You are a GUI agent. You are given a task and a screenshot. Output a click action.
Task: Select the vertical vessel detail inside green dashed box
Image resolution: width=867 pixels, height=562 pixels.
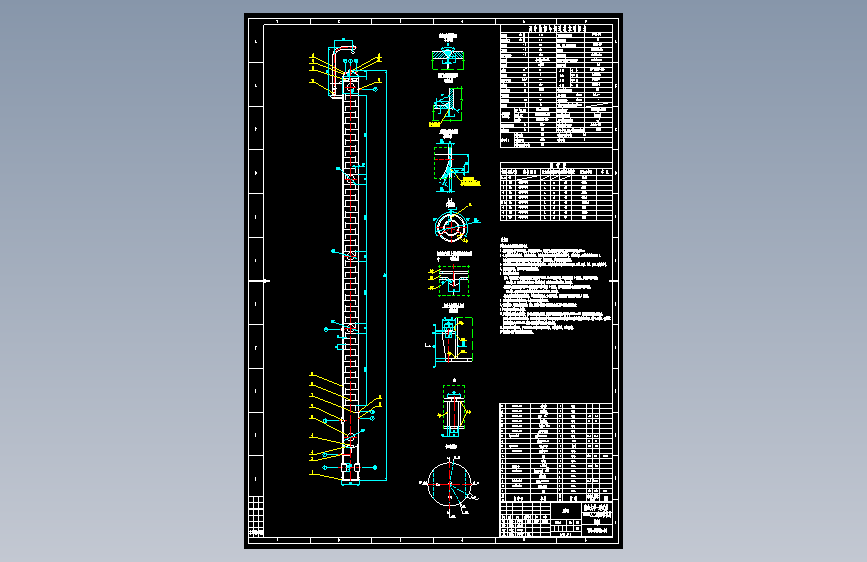[x=454, y=408]
